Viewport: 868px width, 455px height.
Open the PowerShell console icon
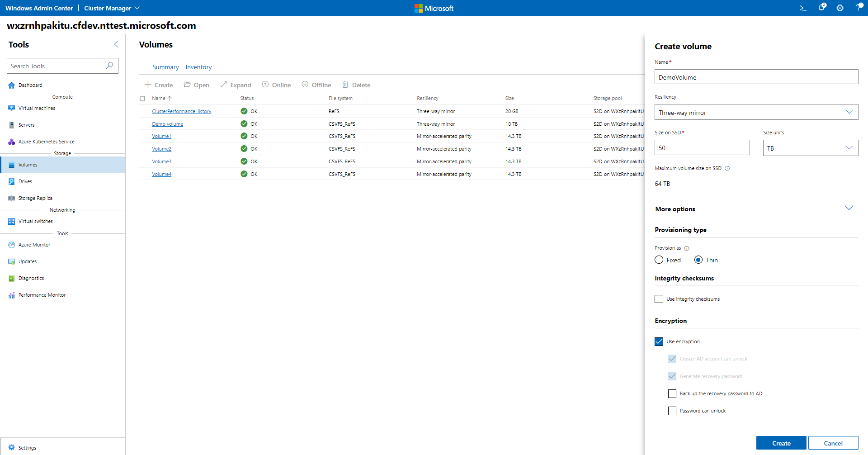[803, 8]
